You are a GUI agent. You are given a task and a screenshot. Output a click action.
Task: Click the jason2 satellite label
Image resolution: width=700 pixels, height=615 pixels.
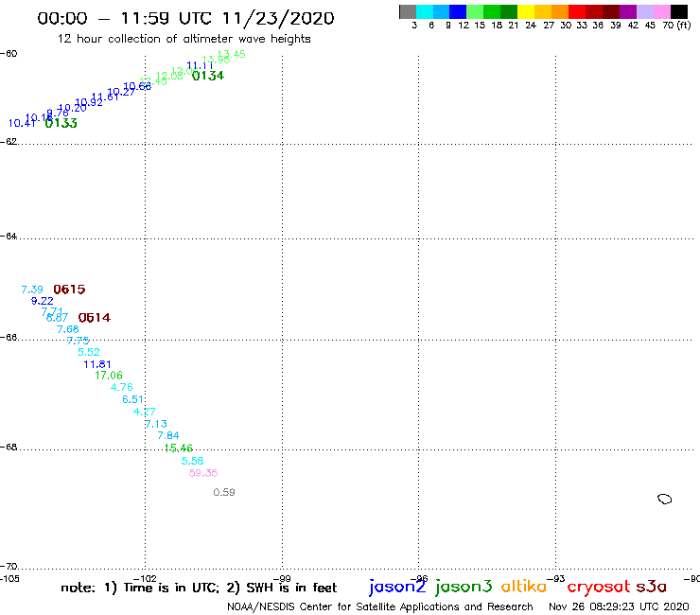[397, 587]
